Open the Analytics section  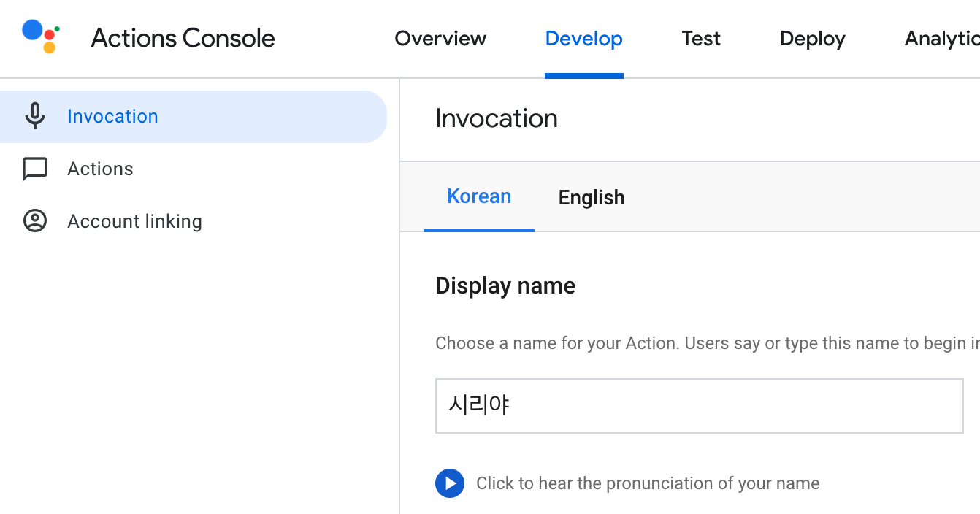pos(944,39)
